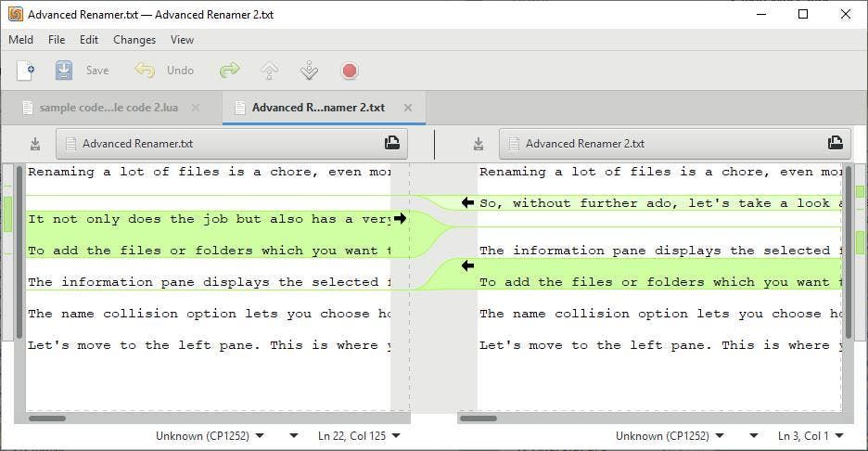868x451 pixels.
Task: Push 'To add the files' chunk left arrow
Action: click(467, 266)
